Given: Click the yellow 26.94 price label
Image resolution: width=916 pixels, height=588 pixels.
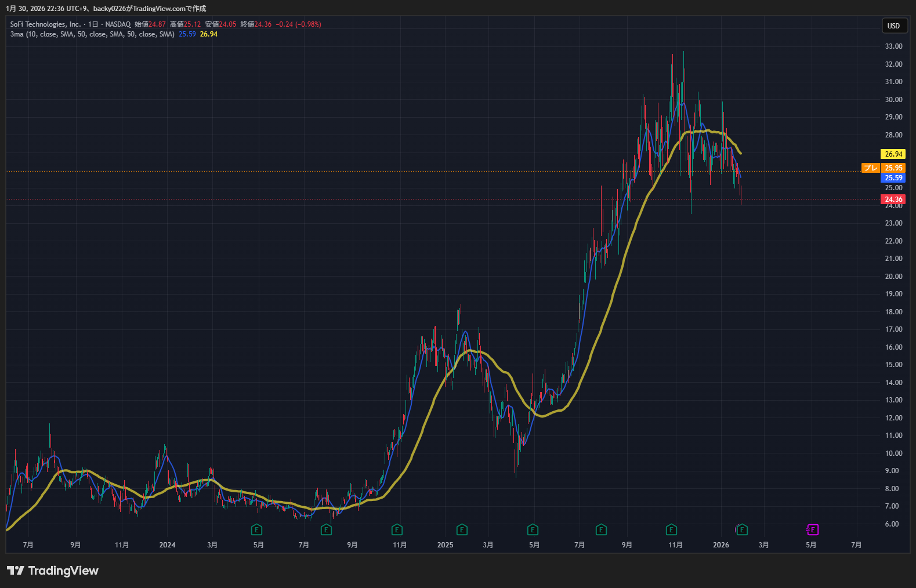Looking at the screenshot, I should pyautogui.click(x=893, y=154).
